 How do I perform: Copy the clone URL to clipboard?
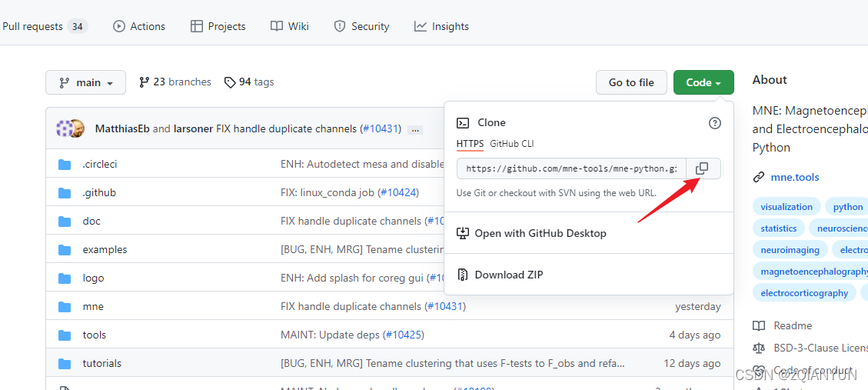[702, 168]
